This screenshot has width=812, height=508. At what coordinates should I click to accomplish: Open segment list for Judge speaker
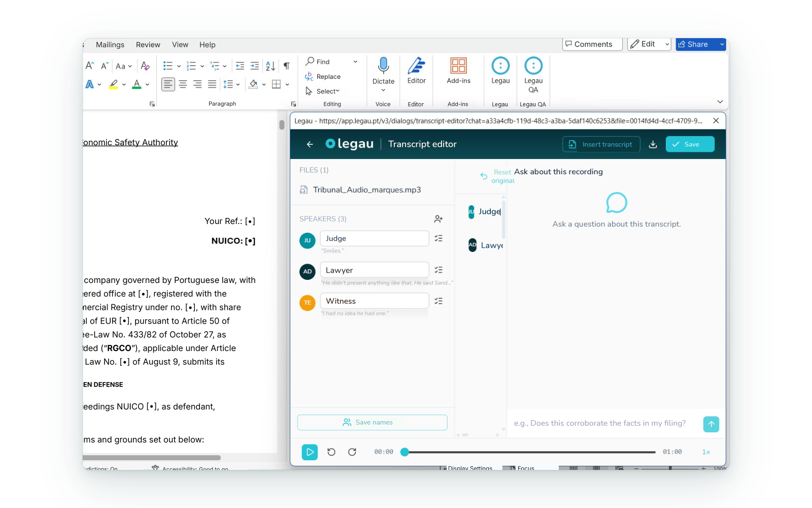[x=438, y=238]
